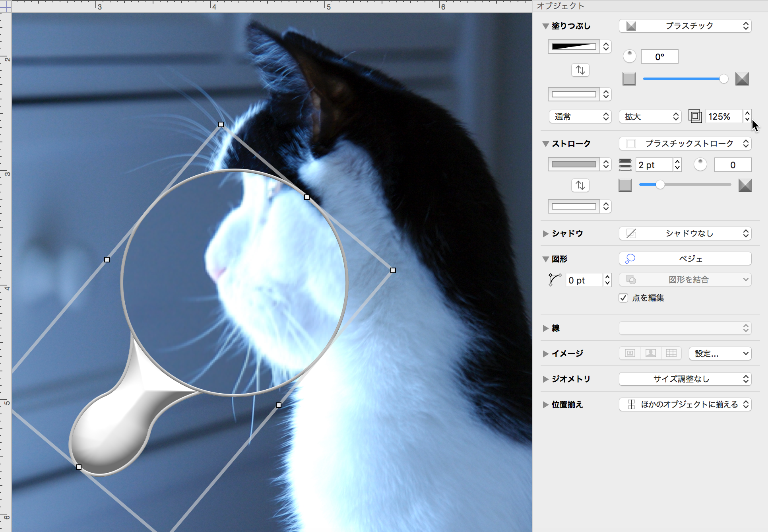This screenshot has height=532, width=768.
Task: Open the プラスチック fill type dropdown
Action: [x=685, y=26]
